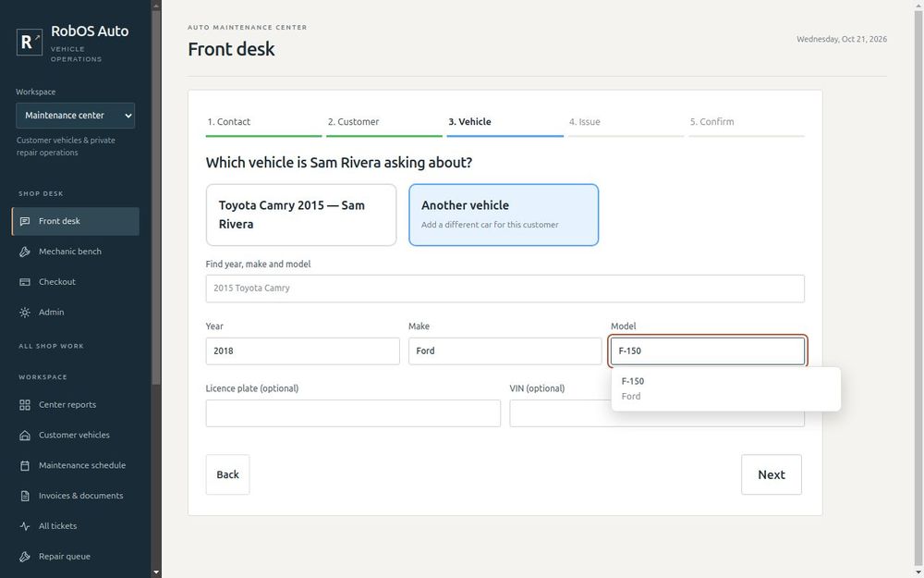Click the Customer vehicles garage icon
The image size is (924, 578).
25,436
